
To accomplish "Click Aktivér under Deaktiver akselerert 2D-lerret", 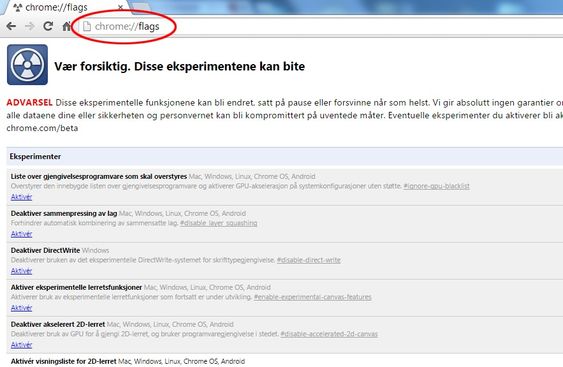I will (x=21, y=345).
